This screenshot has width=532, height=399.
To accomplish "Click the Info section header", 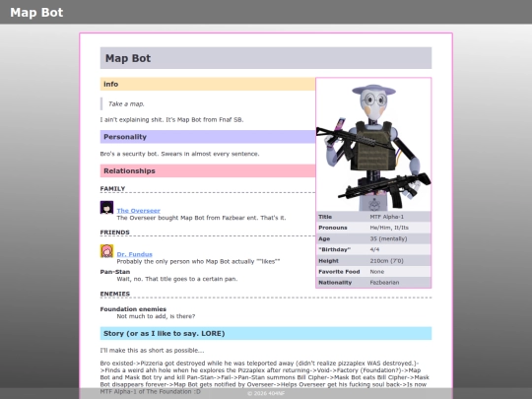I will point(208,84).
